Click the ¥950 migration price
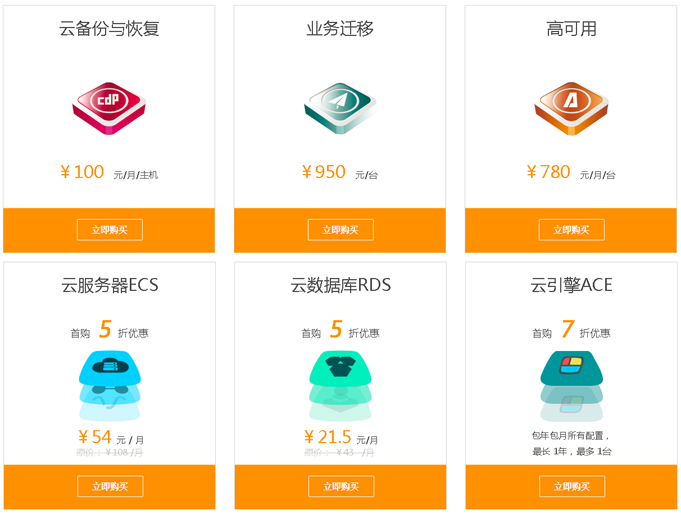The image size is (681, 515). 324,172
